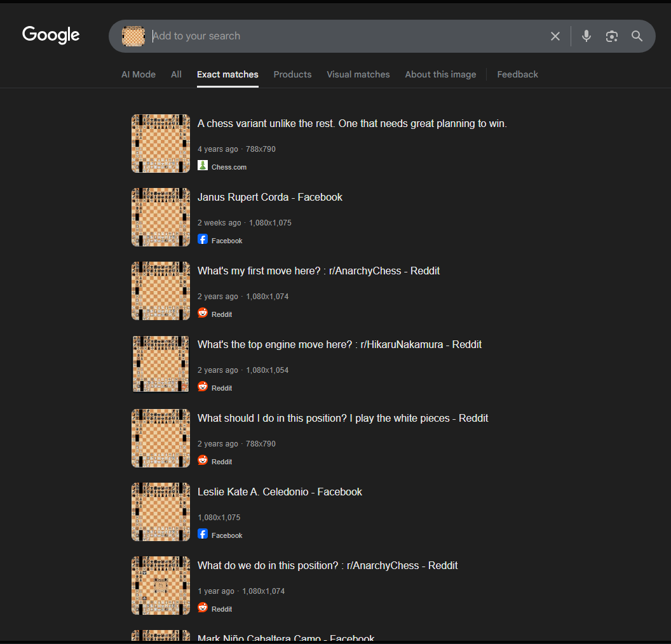The height and width of the screenshot is (644, 671).
Task: Open the Products tab
Action: [292, 74]
